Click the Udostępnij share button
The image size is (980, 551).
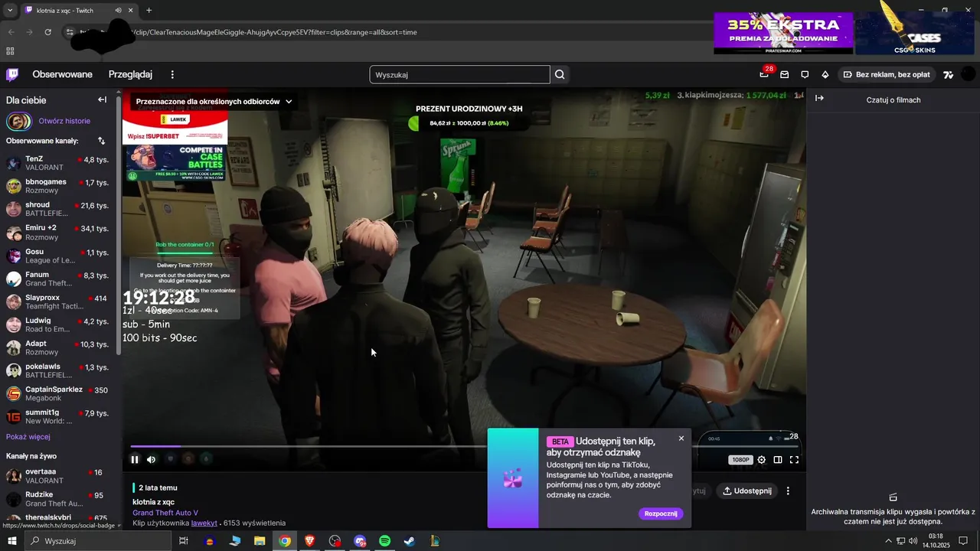point(747,491)
